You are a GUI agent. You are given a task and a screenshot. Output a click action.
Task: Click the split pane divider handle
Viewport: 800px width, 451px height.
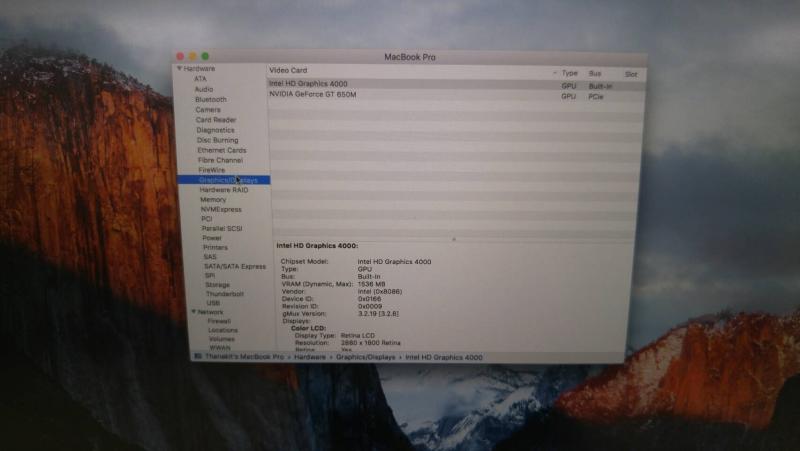click(454, 238)
